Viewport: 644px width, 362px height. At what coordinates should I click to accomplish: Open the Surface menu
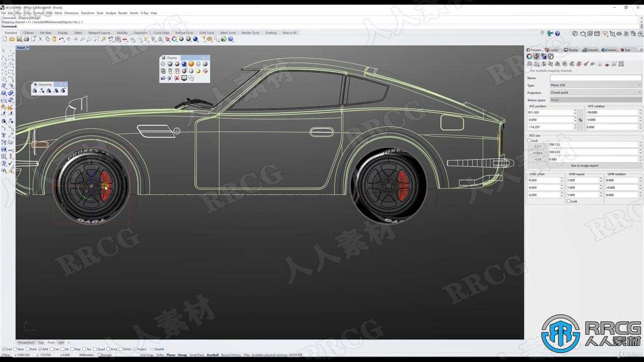click(x=39, y=13)
